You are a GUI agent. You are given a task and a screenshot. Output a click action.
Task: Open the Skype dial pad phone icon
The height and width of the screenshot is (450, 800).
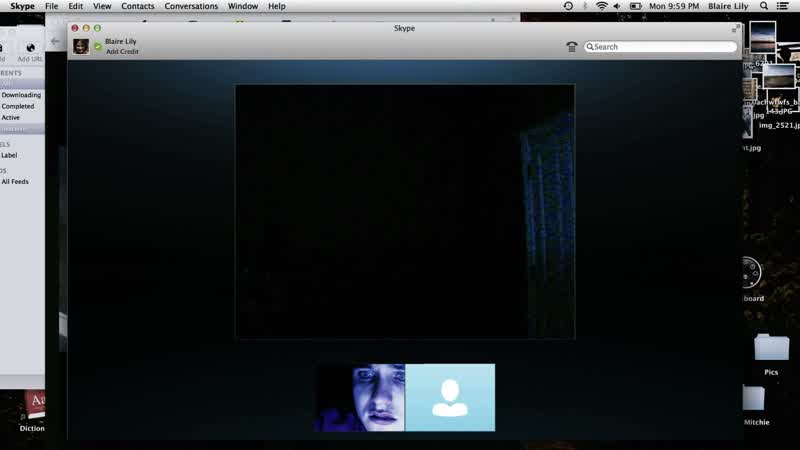(571, 47)
